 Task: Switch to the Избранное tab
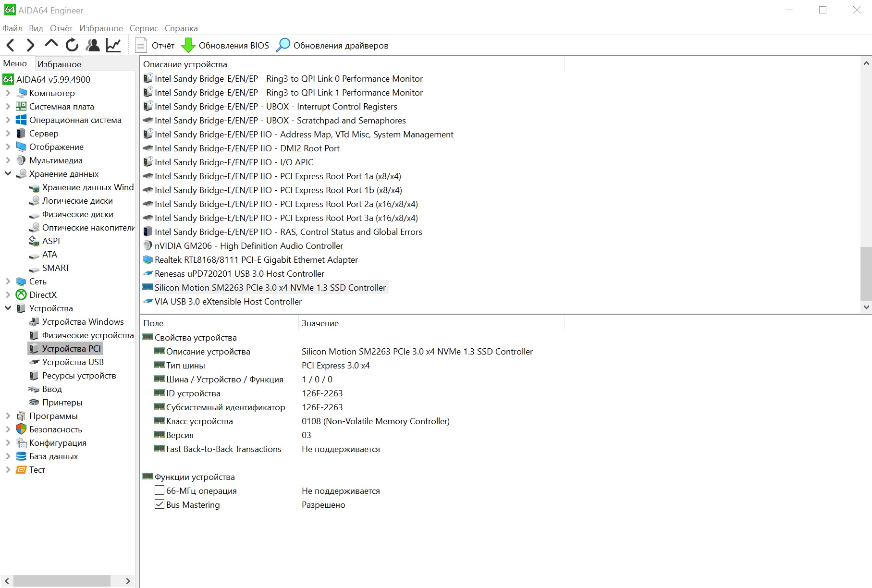coord(59,64)
